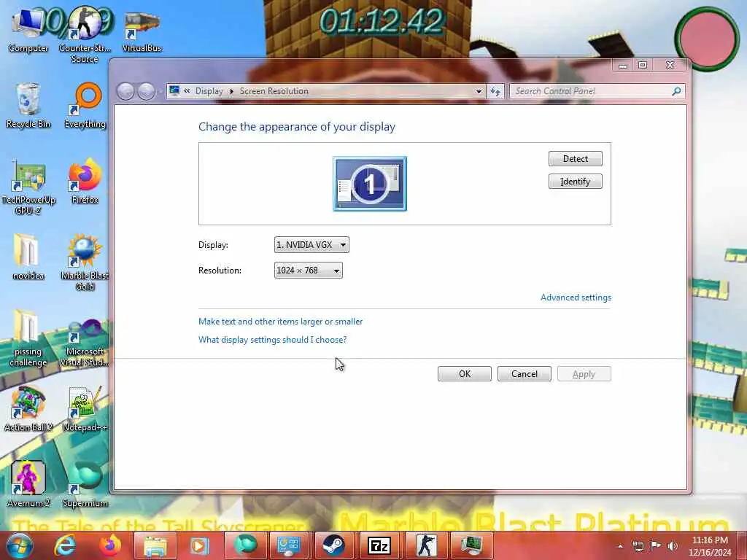Click the navigation Forward button
Viewport: 747px width, 560px height.
(x=146, y=91)
